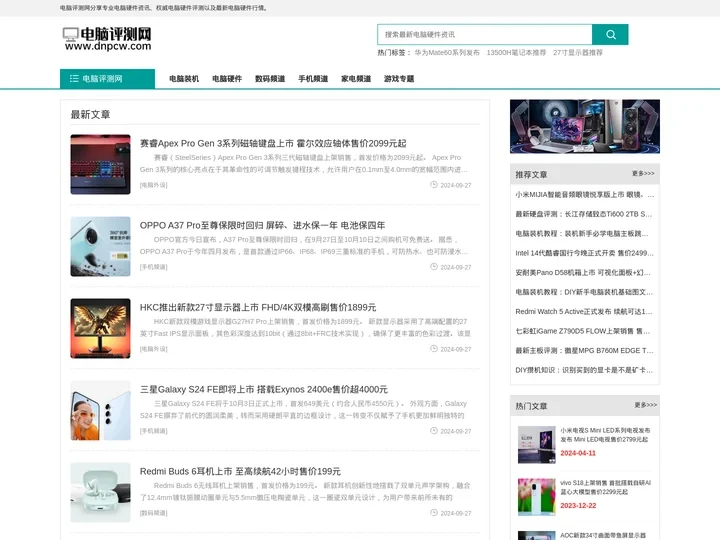Viewport: 720px width, 540px height.
Task: Click the 推荐文章 sidebar heading
Action: coord(531,174)
